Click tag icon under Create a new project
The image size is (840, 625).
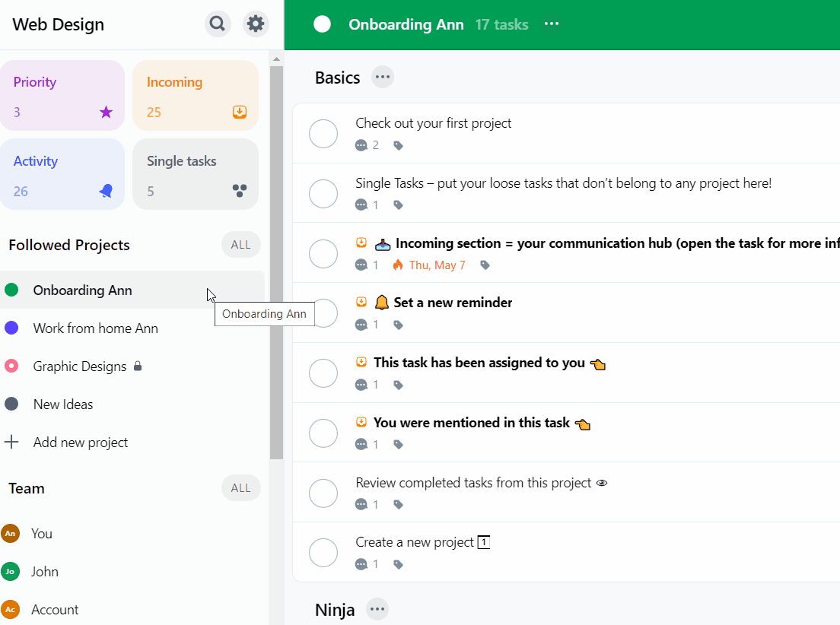tap(398, 564)
